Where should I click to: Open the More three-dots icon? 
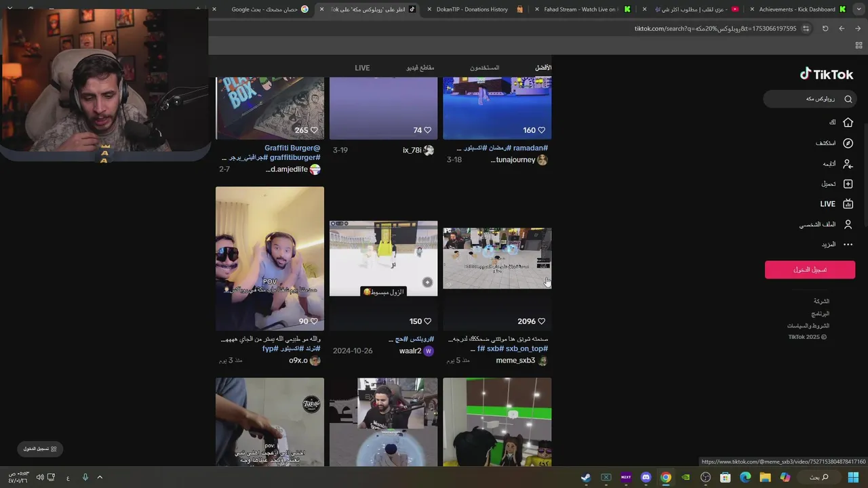848,245
